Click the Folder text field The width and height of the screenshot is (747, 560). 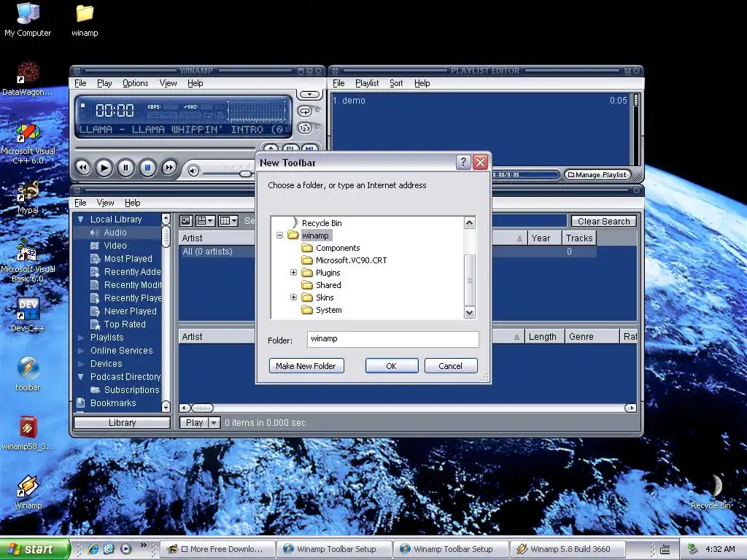[x=393, y=339]
